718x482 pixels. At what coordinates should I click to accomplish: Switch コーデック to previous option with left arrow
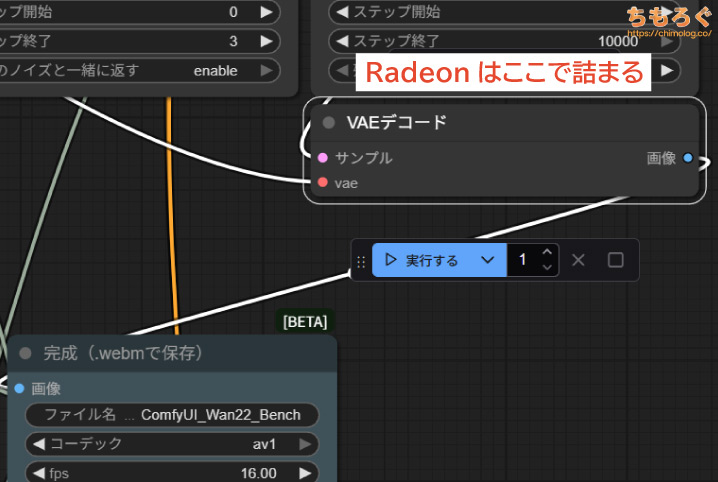(x=39, y=444)
